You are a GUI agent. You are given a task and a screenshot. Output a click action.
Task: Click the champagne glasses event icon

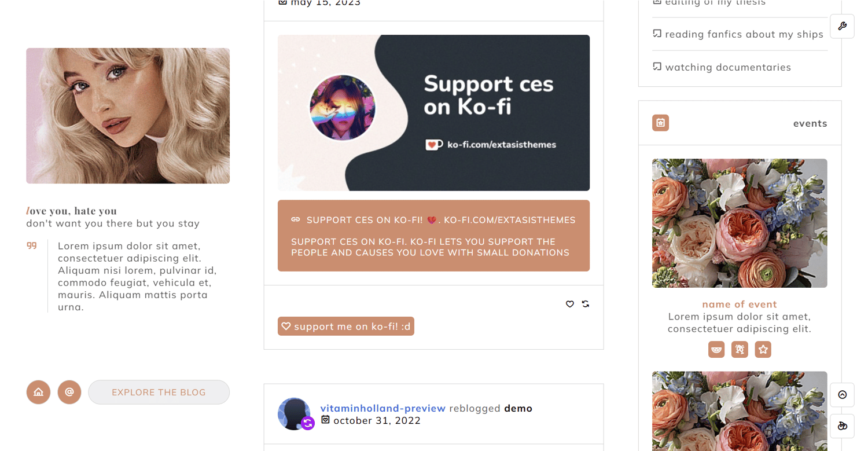(x=740, y=349)
